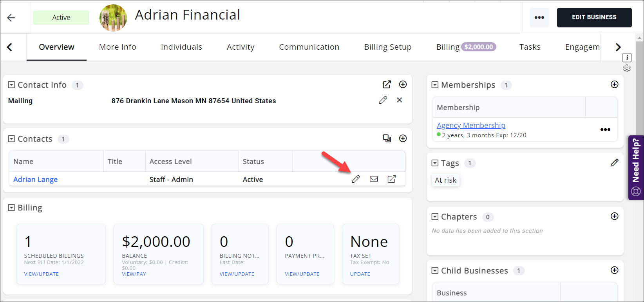The height and width of the screenshot is (302, 644).
Task: Open the Communication tab
Action: [x=309, y=47]
